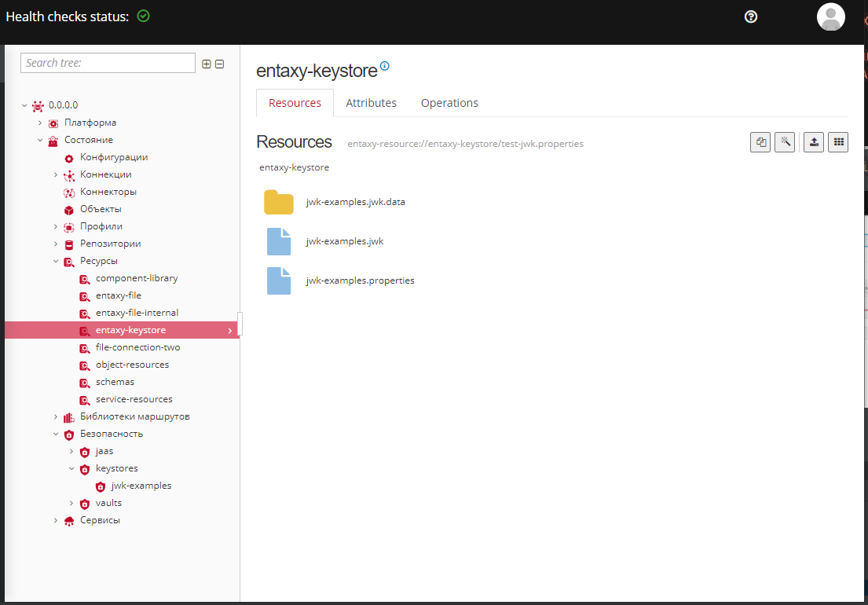Screen dimensions: 868x605
Task: Open the Operations tab
Action: tap(449, 103)
